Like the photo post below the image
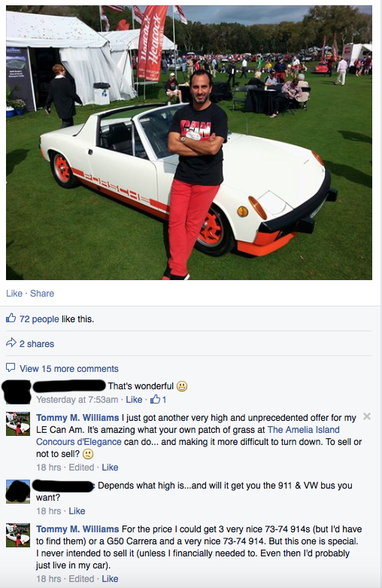The image size is (382, 588). tap(14, 294)
